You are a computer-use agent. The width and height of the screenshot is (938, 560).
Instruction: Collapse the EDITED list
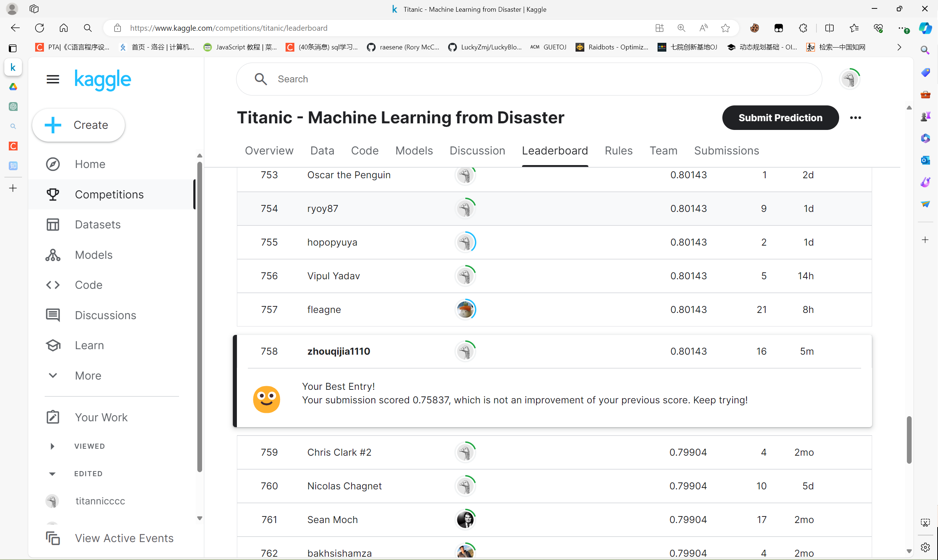point(52,474)
